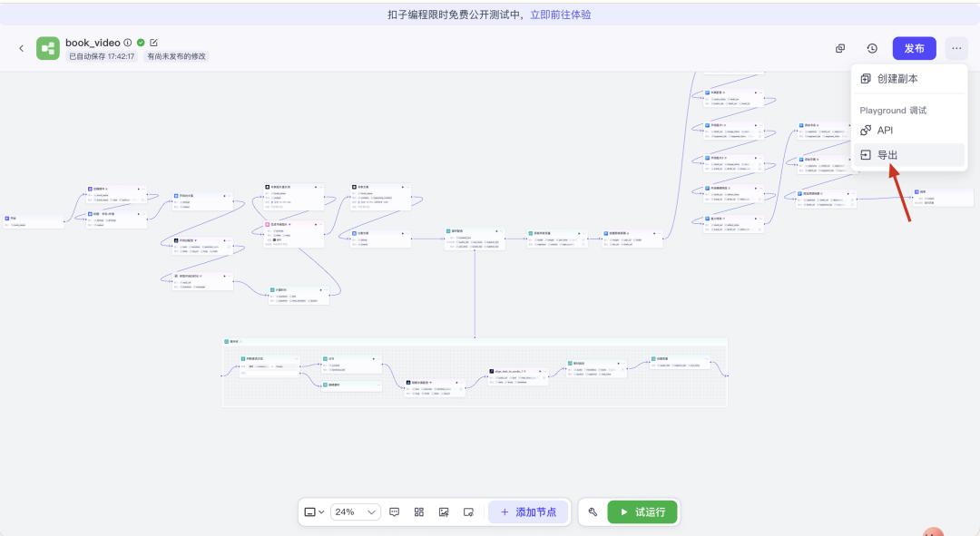Click the duplicate workflow icon near 发布
980x536 pixels.
pyautogui.click(x=840, y=48)
